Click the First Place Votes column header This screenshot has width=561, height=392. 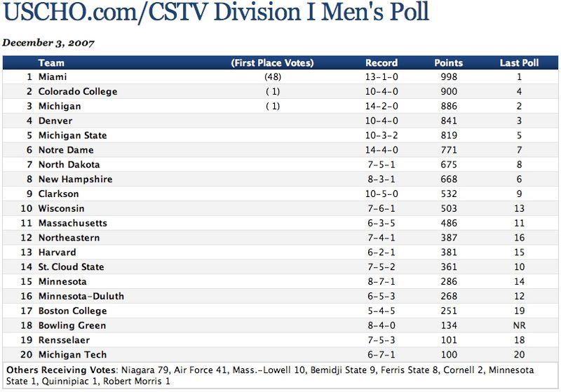[272, 62]
